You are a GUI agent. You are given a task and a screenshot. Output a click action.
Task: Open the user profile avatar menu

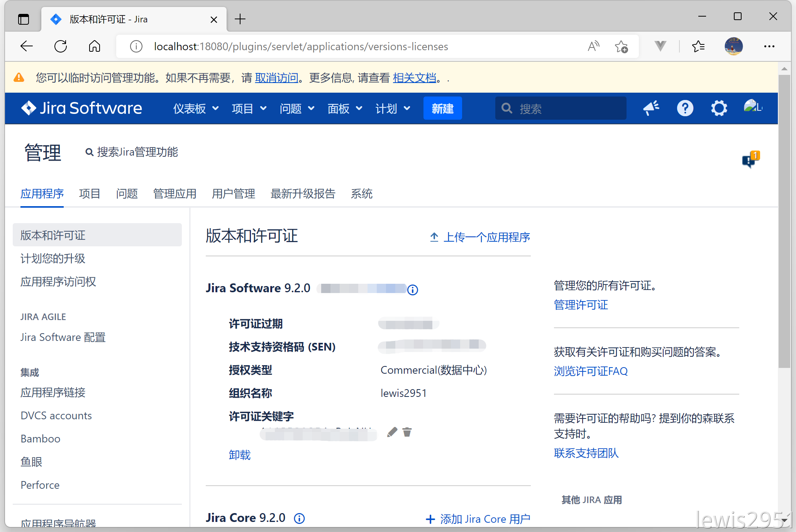point(753,107)
